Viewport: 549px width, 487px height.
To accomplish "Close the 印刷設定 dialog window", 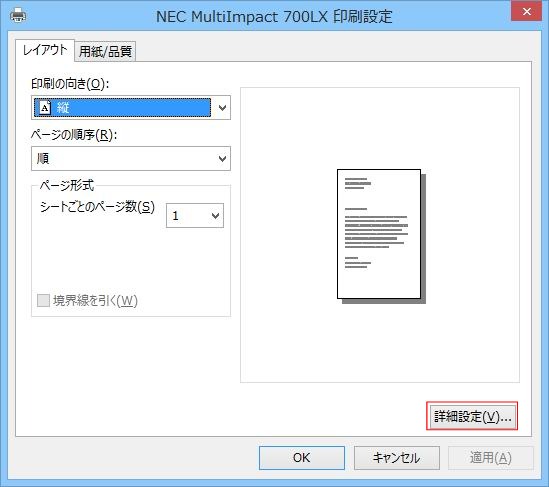I will (526, 11).
